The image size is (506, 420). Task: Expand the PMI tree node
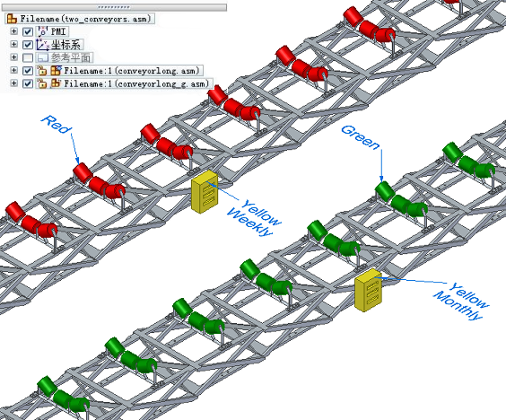click(13, 31)
